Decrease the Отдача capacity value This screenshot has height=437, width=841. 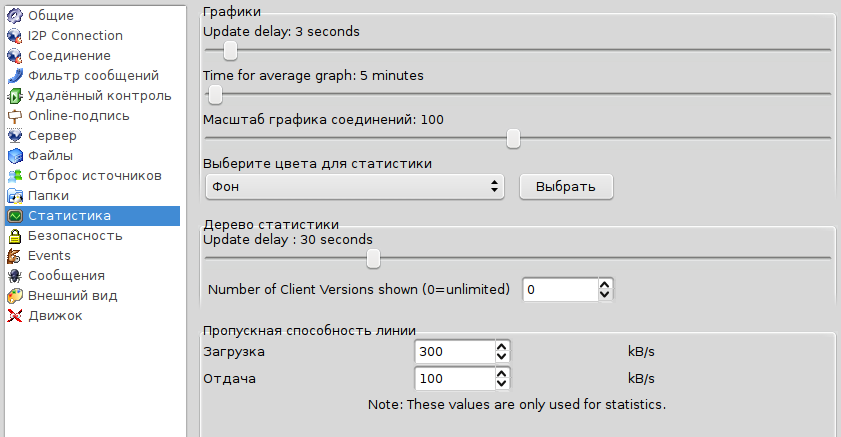(501, 384)
